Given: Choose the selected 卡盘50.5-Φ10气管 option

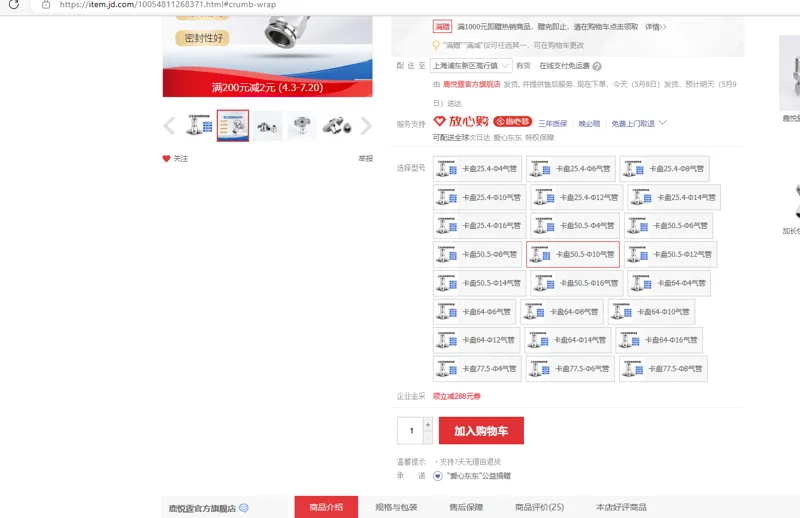Looking at the screenshot, I should [x=573, y=254].
